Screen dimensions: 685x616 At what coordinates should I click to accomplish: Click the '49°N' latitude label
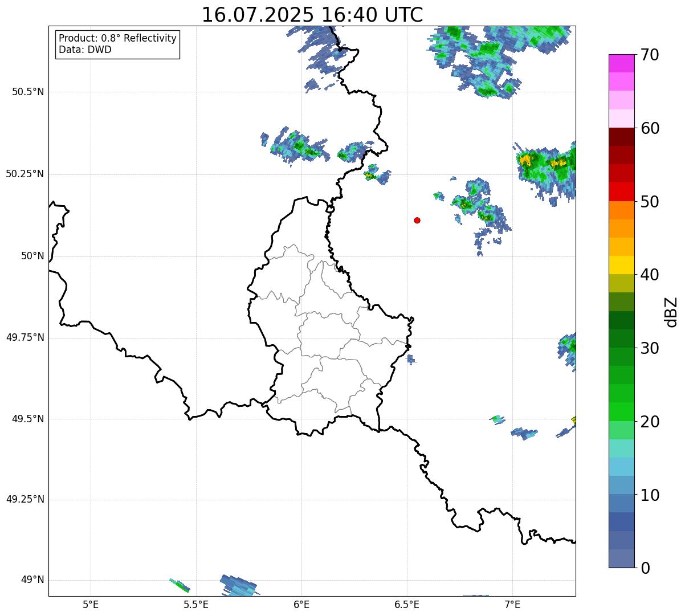[32, 580]
